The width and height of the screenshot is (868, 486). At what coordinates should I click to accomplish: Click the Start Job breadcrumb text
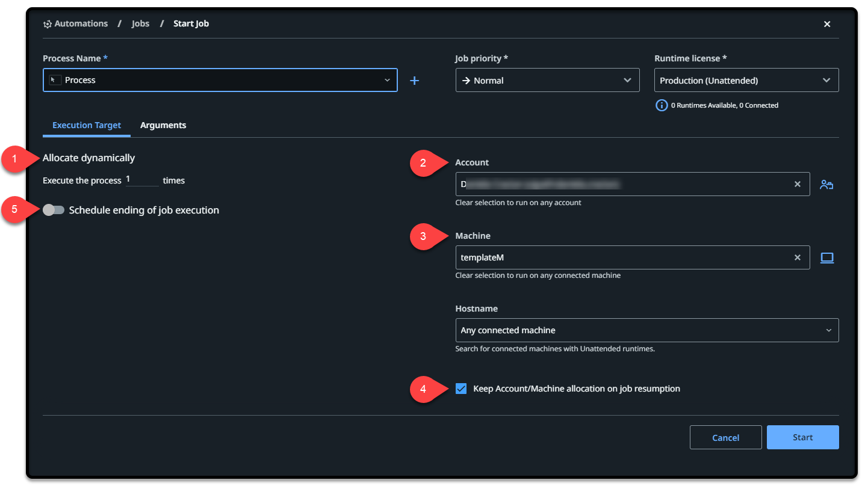191,24
